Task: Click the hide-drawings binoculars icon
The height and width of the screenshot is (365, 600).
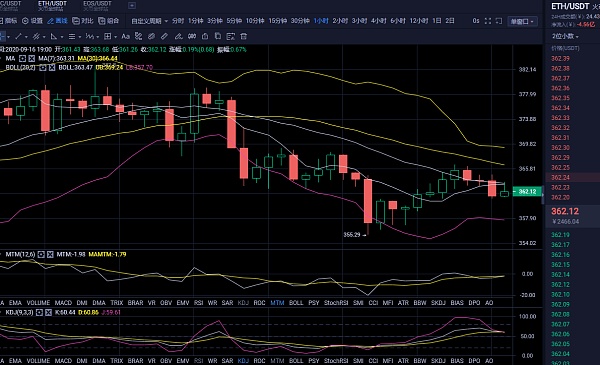Action: (192, 36)
